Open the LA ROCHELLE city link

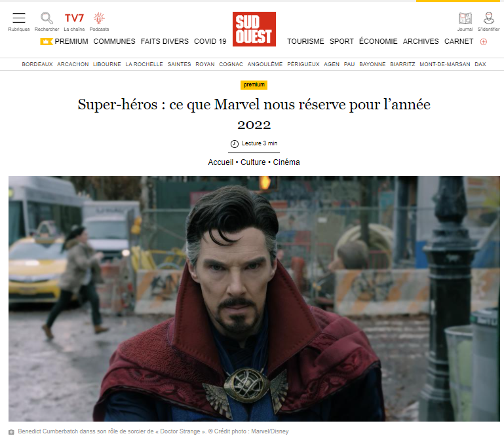(x=144, y=64)
